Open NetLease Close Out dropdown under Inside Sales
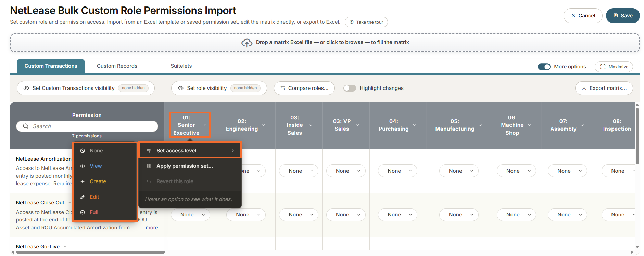The width and height of the screenshot is (644, 256). (x=299, y=215)
